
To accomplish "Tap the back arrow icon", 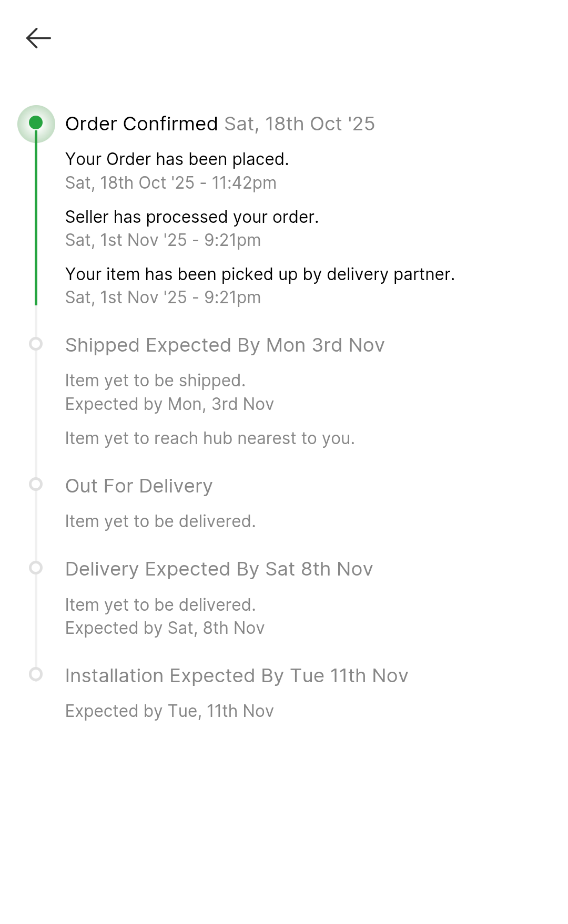I will tap(38, 38).
